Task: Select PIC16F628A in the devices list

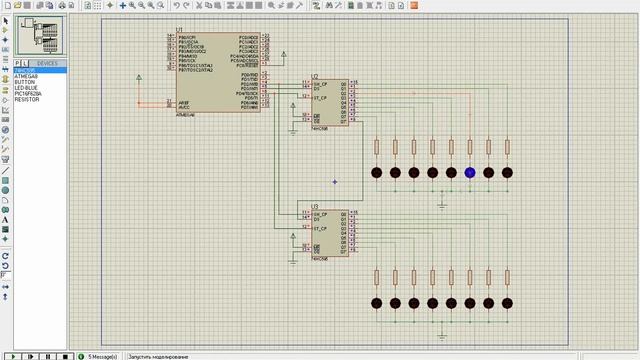Action: pyautogui.click(x=28, y=93)
